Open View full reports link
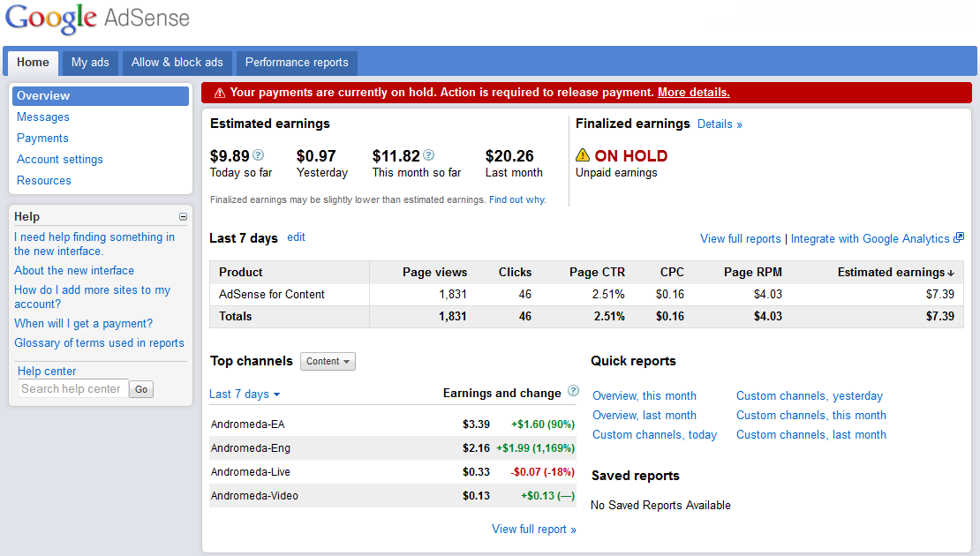The height and width of the screenshot is (556, 980). (741, 238)
